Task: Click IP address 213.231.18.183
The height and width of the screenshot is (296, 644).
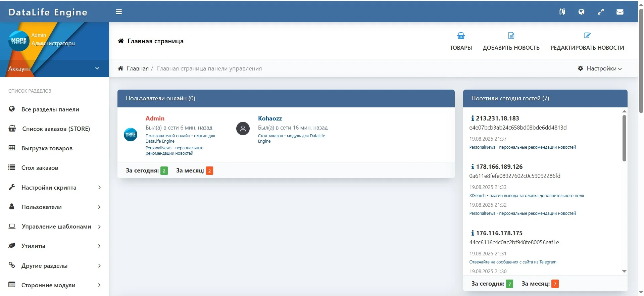Action: coord(497,118)
